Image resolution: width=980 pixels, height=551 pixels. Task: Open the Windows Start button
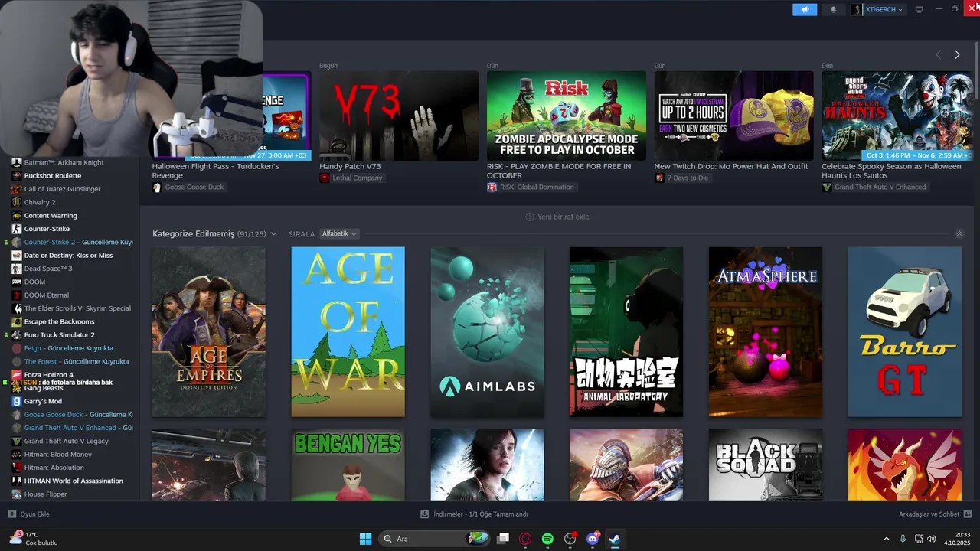pos(365,539)
